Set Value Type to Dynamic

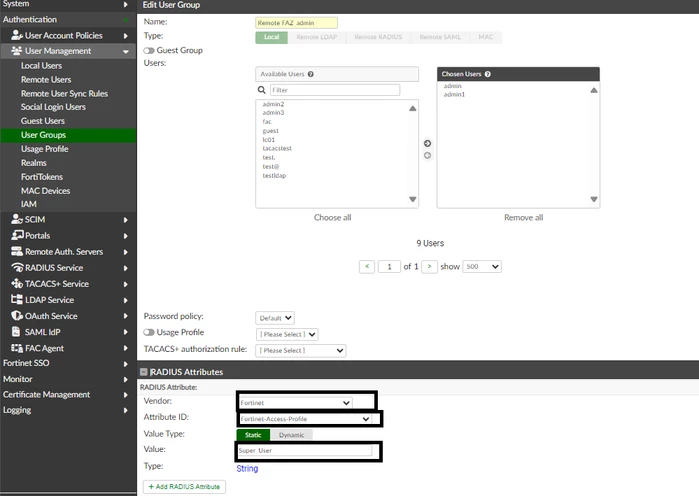click(292, 435)
